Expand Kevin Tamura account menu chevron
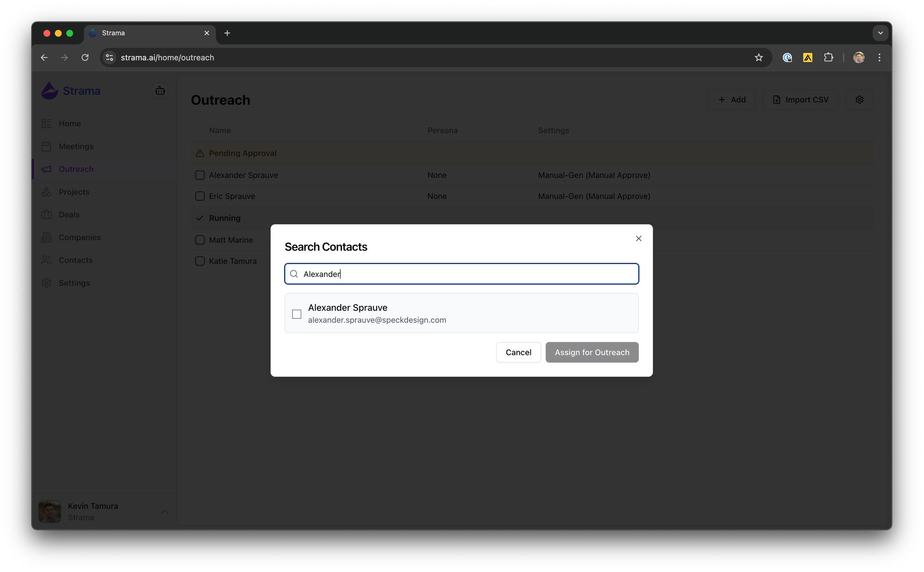 click(164, 511)
